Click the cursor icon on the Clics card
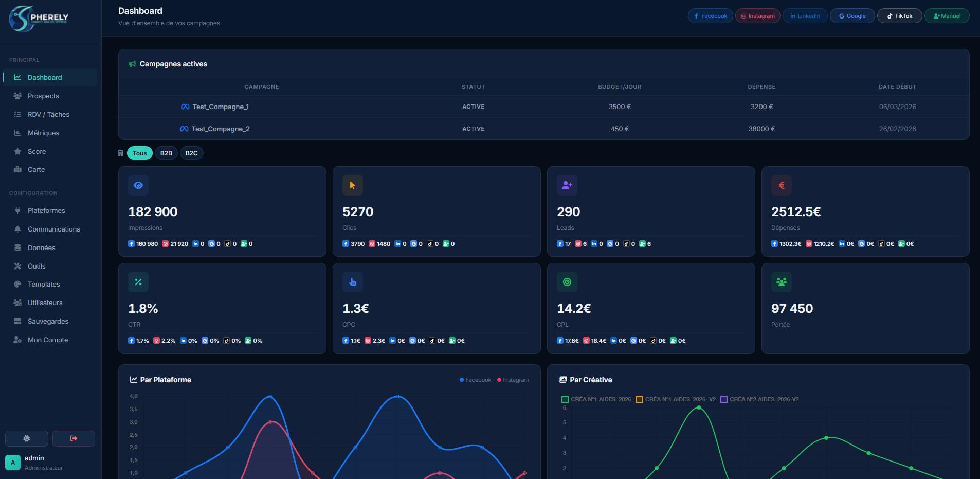The height and width of the screenshot is (479, 980). click(x=352, y=185)
